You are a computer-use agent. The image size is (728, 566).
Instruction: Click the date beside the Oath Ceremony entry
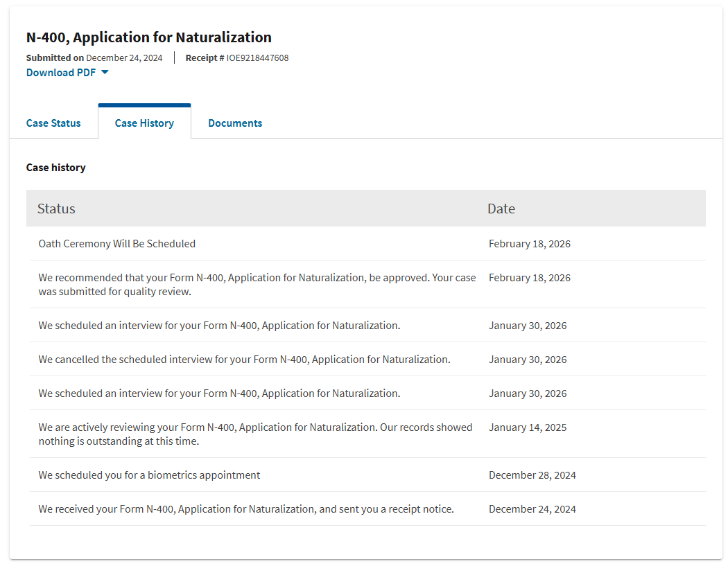529,244
